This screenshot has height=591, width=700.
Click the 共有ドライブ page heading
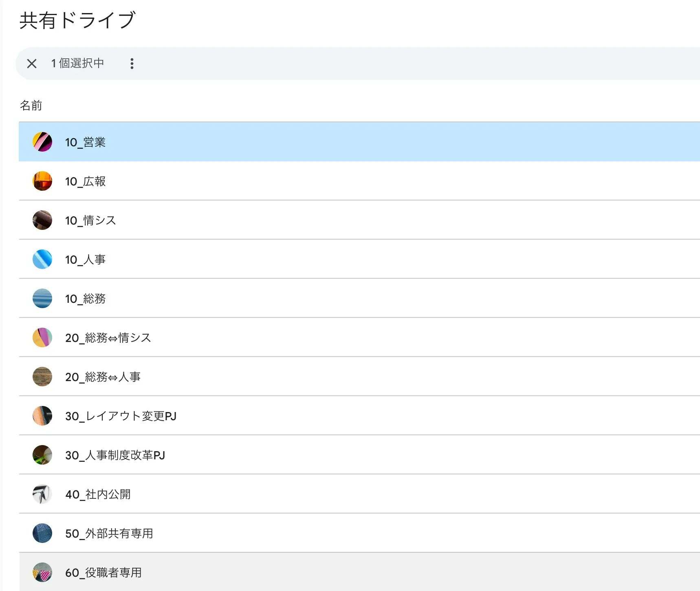[x=77, y=20]
